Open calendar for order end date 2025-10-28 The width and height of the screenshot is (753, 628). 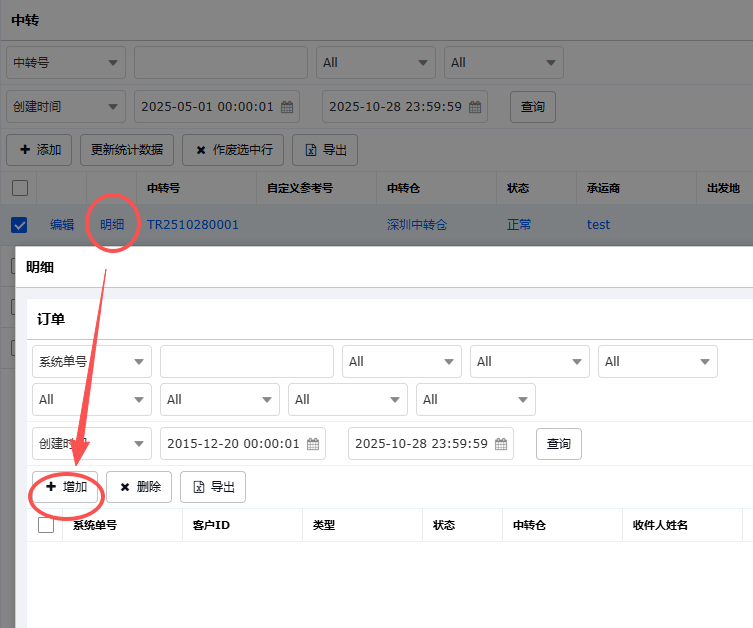(501, 444)
